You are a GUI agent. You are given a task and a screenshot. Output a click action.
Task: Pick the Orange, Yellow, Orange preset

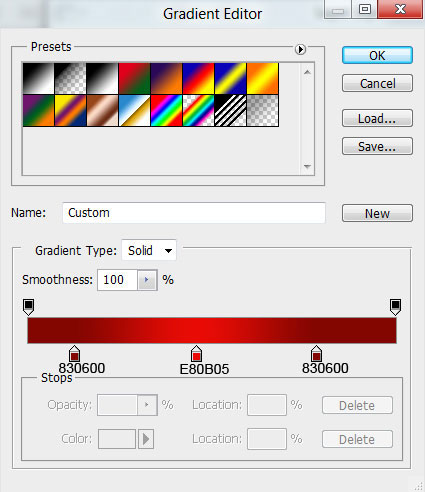[262, 78]
